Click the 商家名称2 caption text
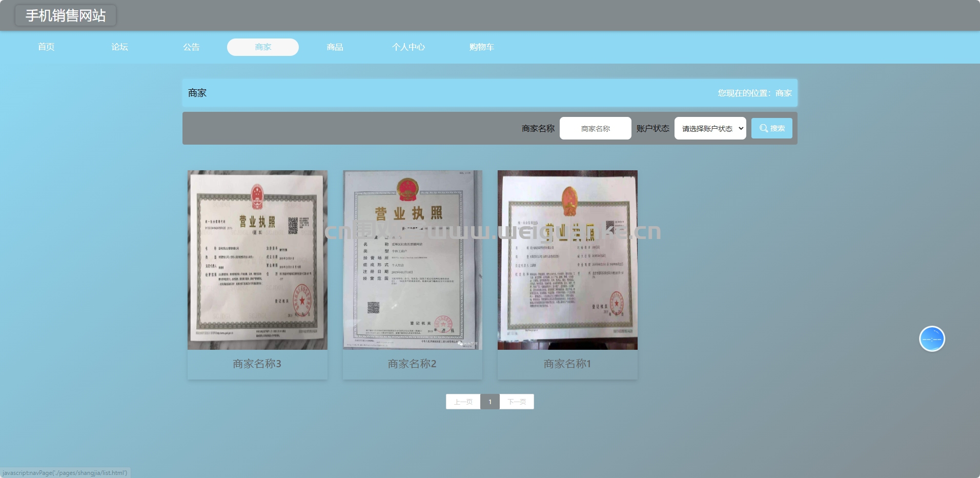Image resolution: width=980 pixels, height=478 pixels. [x=412, y=364]
